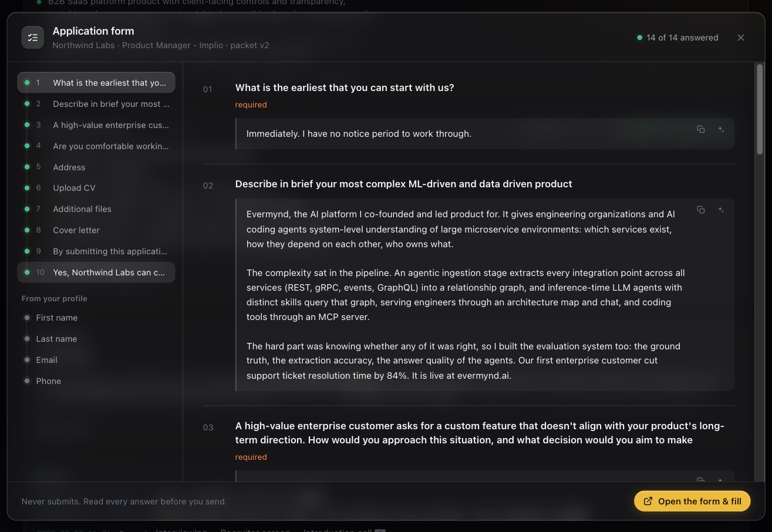Click the Evermynd answer text field
The height and width of the screenshot is (532, 772).
[485, 295]
